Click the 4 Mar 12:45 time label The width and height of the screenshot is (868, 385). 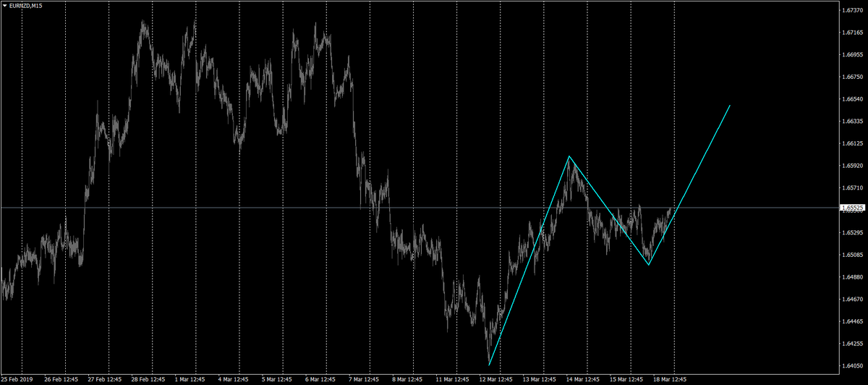pos(235,378)
